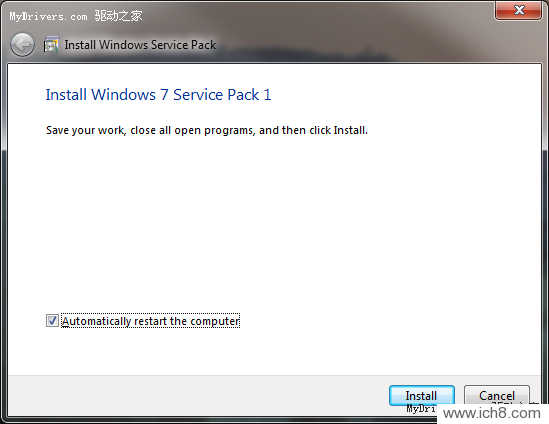Viewport: 549px width, 424px height.
Task: Click the 驱动之家 Chinese caption text
Action: [x=118, y=16]
